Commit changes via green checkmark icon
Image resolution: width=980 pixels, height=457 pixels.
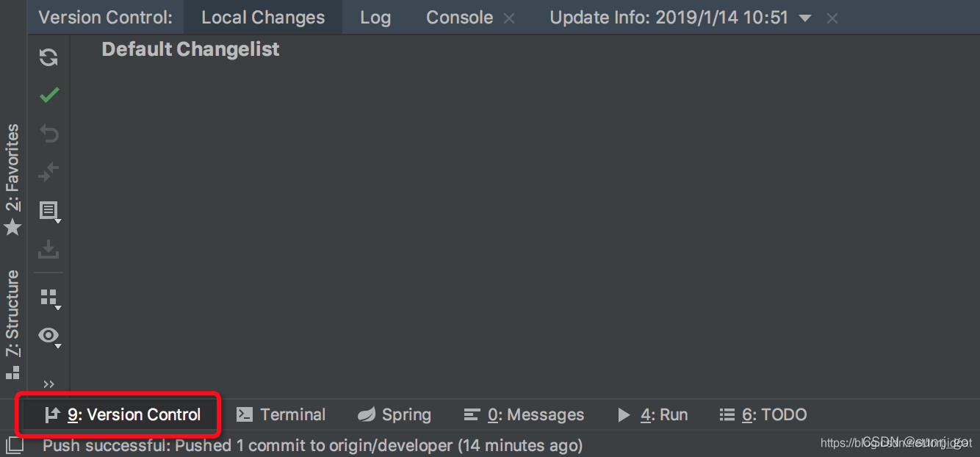point(48,95)
